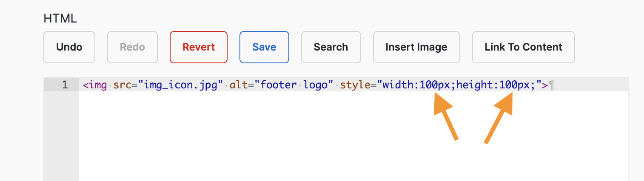This screenshot has width=644, height=181.
Task: Revert changes with the red Revert button
Action: [x=199, y=47]
